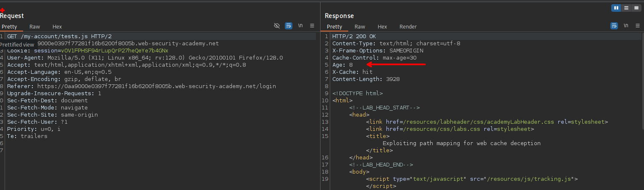Toggle hidden characters eye icon in Request
This screenshot has height=190, width=644.
tap(277, 26)
